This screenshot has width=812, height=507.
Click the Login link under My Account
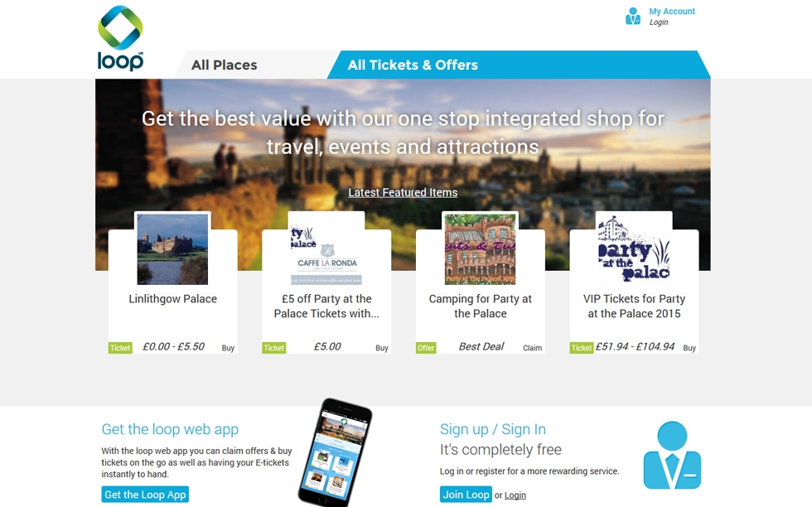point(659,22)
